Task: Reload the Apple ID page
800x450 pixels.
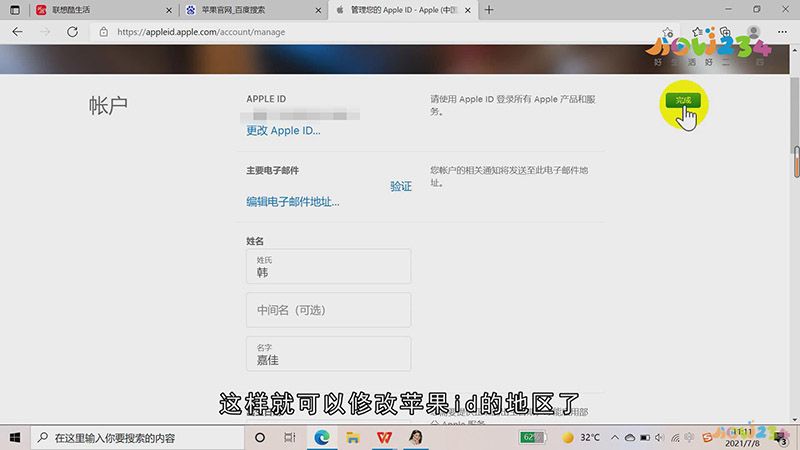Action: [x=72, y=32]
